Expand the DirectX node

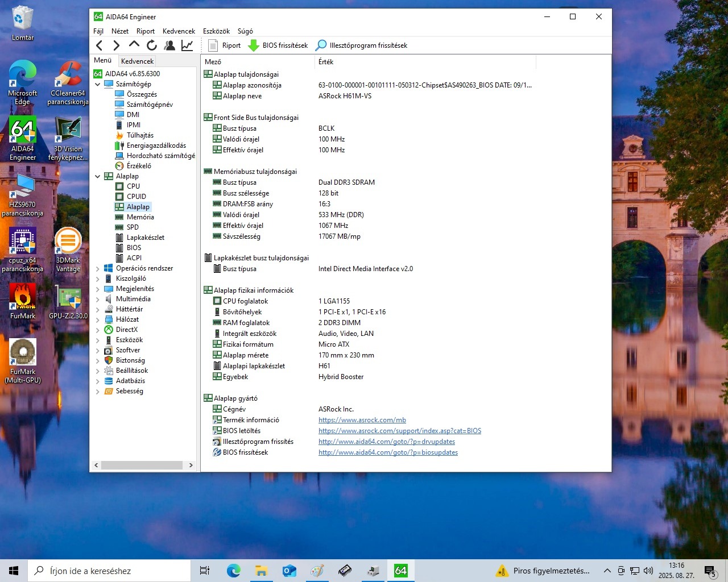point(97,330)
